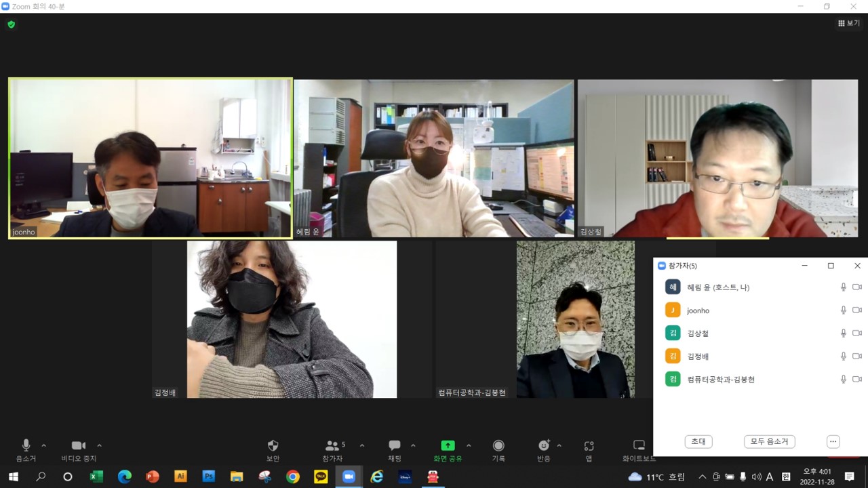The height and width of the screenshot is (488, 868).
Task: Select participant joonho name in list
Action: [x=698, y=310]
